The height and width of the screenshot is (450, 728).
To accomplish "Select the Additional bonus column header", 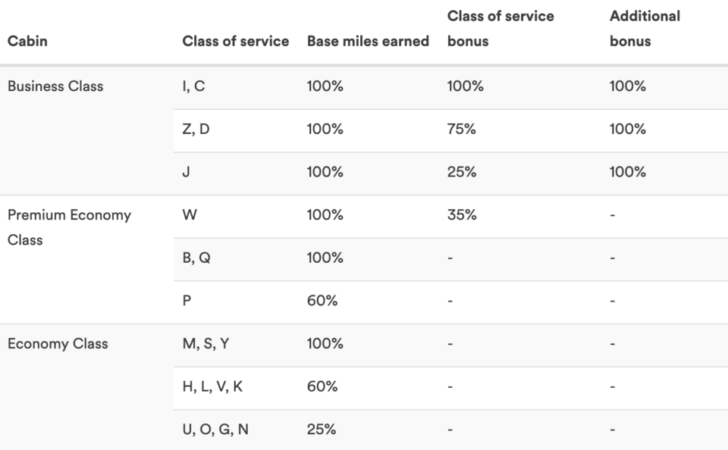I will coord(645,28).
